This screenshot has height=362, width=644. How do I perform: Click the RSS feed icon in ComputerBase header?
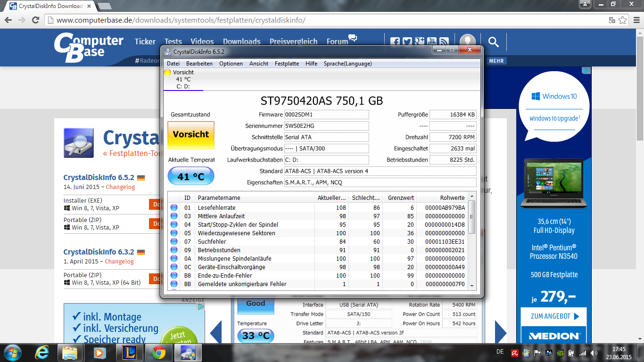(x=444, y=42)
